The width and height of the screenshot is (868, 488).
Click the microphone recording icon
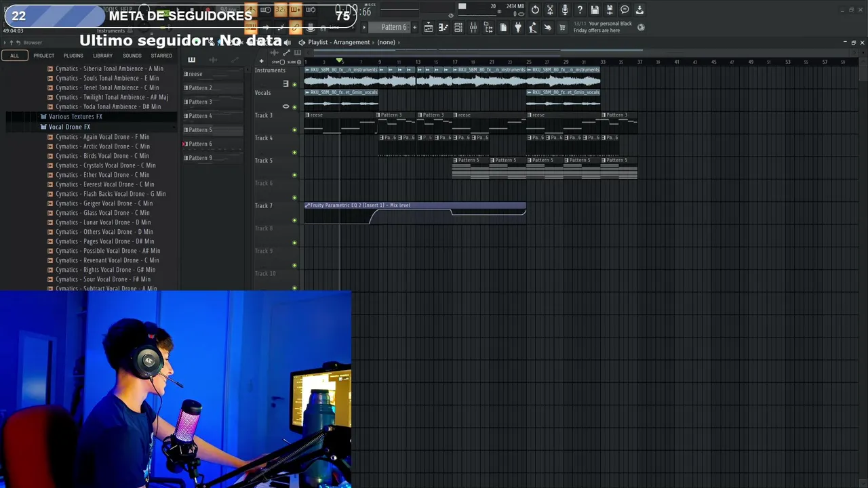pos(565,9)
